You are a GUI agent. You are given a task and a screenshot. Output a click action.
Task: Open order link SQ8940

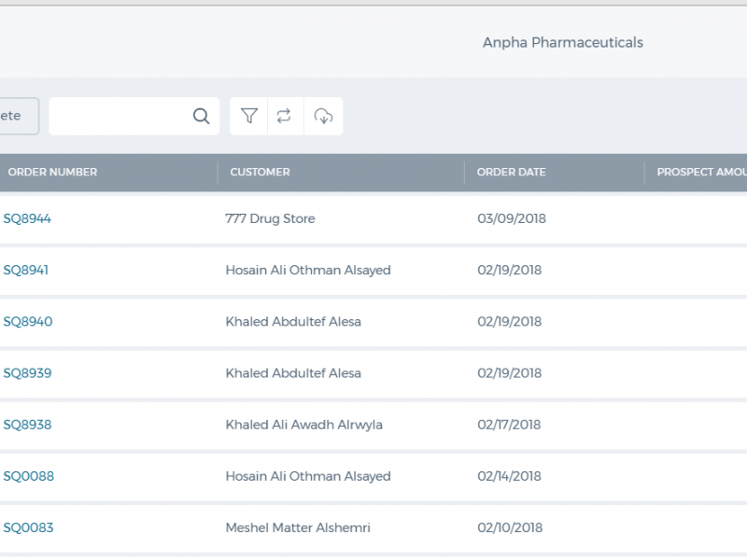point(28,321)
